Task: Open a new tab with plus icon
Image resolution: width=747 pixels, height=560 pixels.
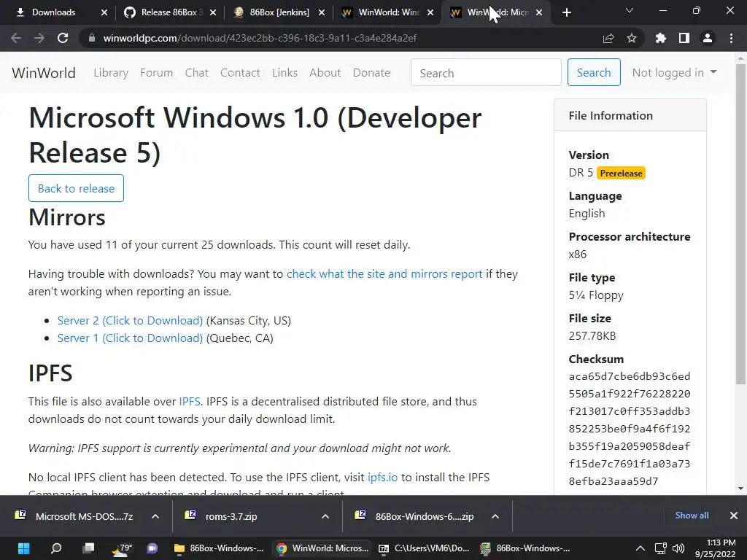Action: tap(566, 12)
